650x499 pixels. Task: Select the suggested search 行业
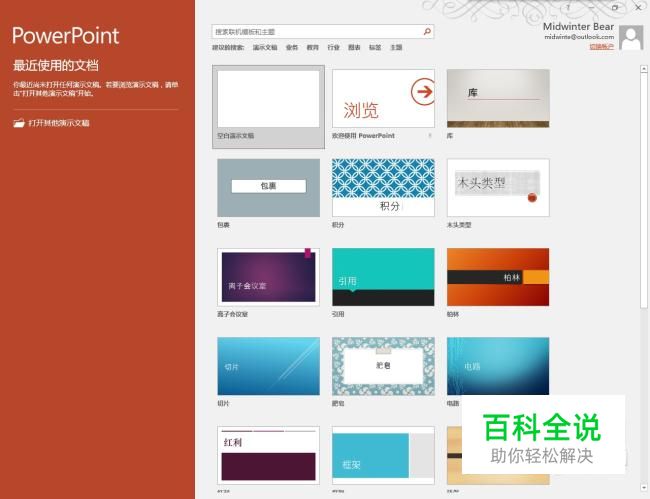333,47
